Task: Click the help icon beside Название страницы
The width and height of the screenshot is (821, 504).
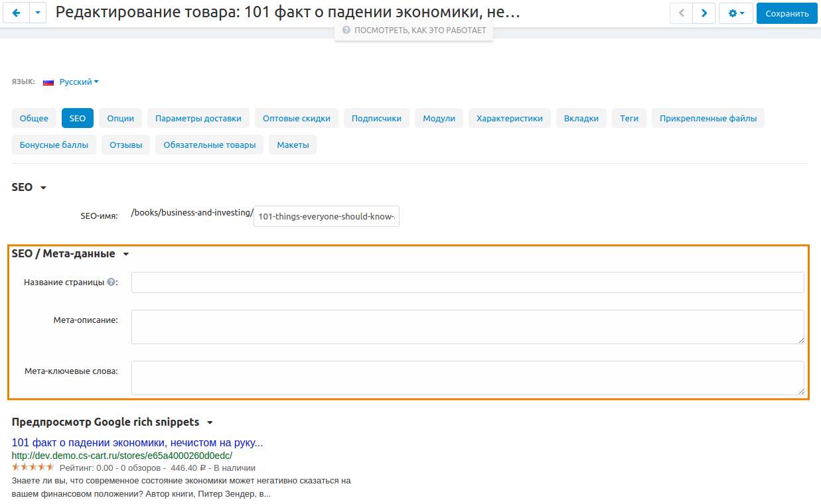Action: pyautogui.click(x=111, y=282)
